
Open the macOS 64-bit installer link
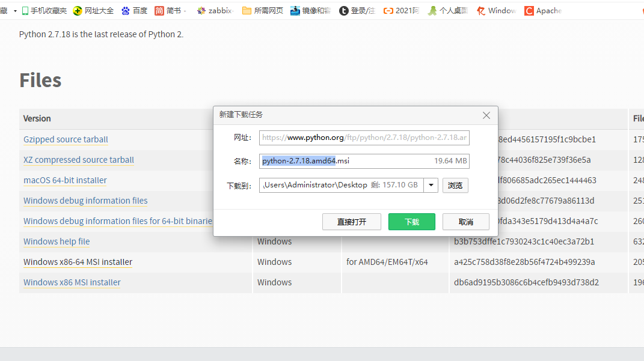click(x=65, y=180)
